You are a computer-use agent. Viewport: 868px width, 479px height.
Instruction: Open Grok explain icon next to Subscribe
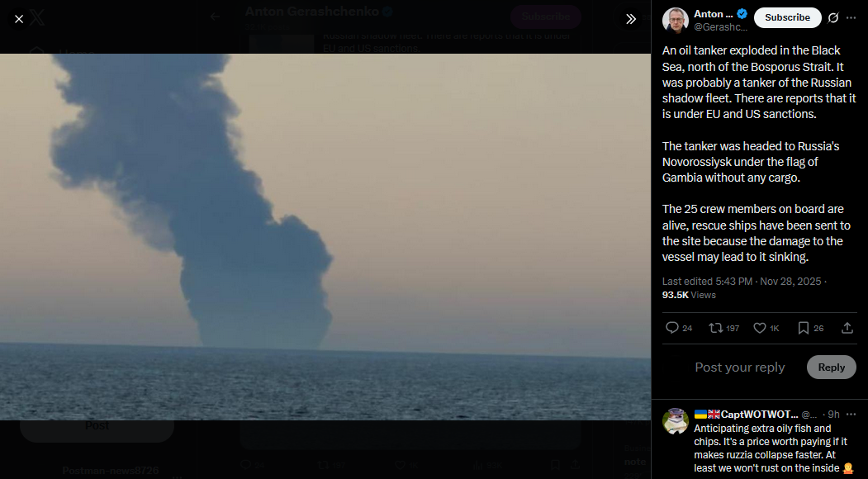(x=833, y=17)
